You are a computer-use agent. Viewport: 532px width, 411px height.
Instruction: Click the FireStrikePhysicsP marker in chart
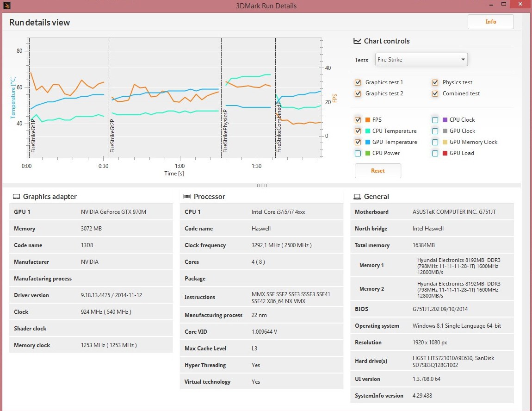(225, 131)
